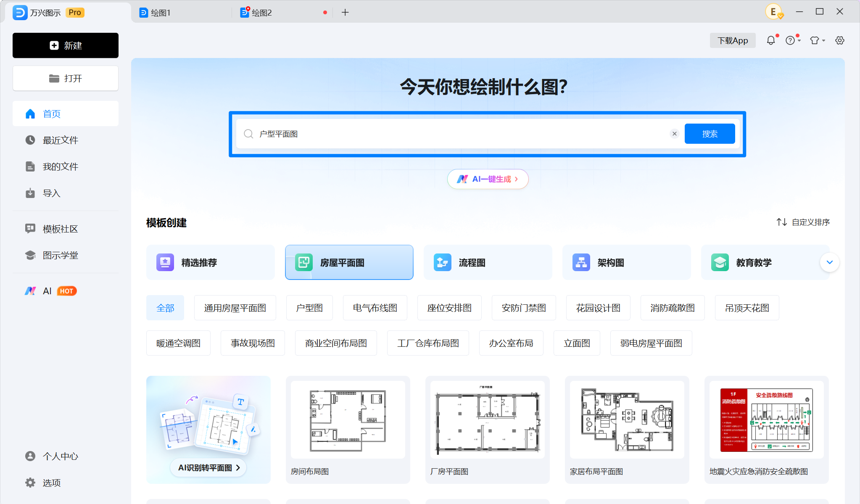The height and width of the screenshot is (504, 860).
Task: Open Recent Files (最近文件) in the sidebar
Action: [x=66, y=140]
